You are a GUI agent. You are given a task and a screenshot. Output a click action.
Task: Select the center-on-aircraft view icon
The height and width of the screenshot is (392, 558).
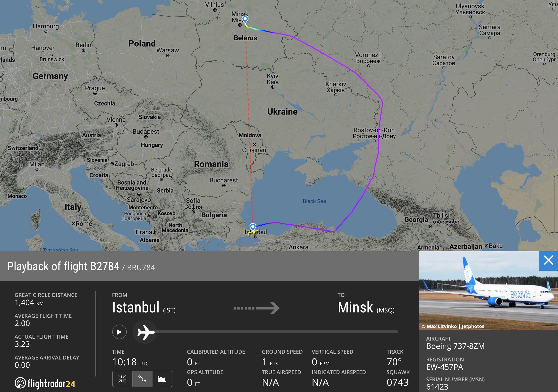tap(122, 379)
